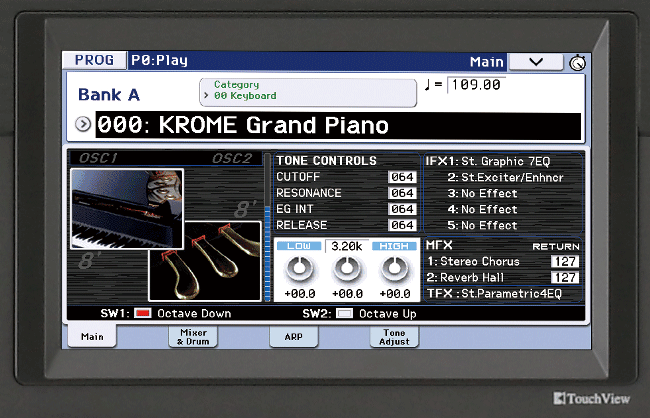Select IFX 5 No Effect
The height and width of the screenshot is (418, 650).
pos(483,226)
